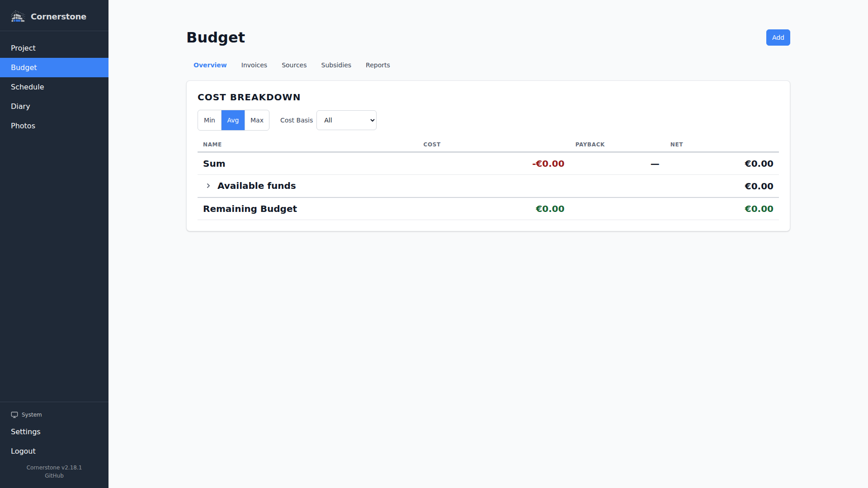Open Project in the sidebar

pyautogui.click(x=54, y=48)
